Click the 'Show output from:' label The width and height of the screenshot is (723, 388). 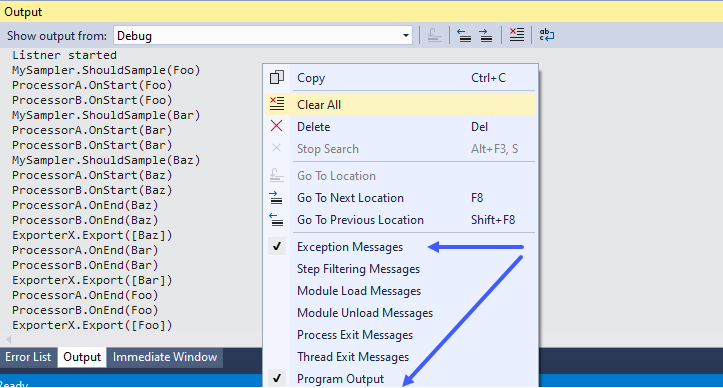[57, 36]
